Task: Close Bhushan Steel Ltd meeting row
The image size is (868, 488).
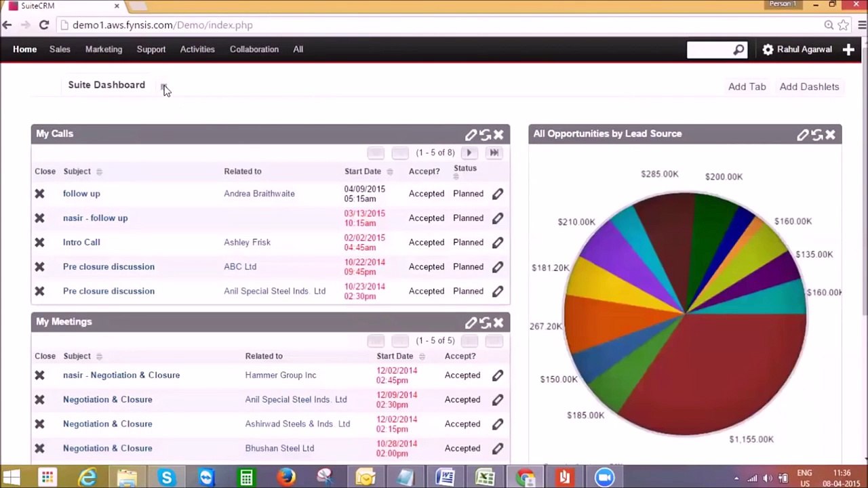Action: 39,449
